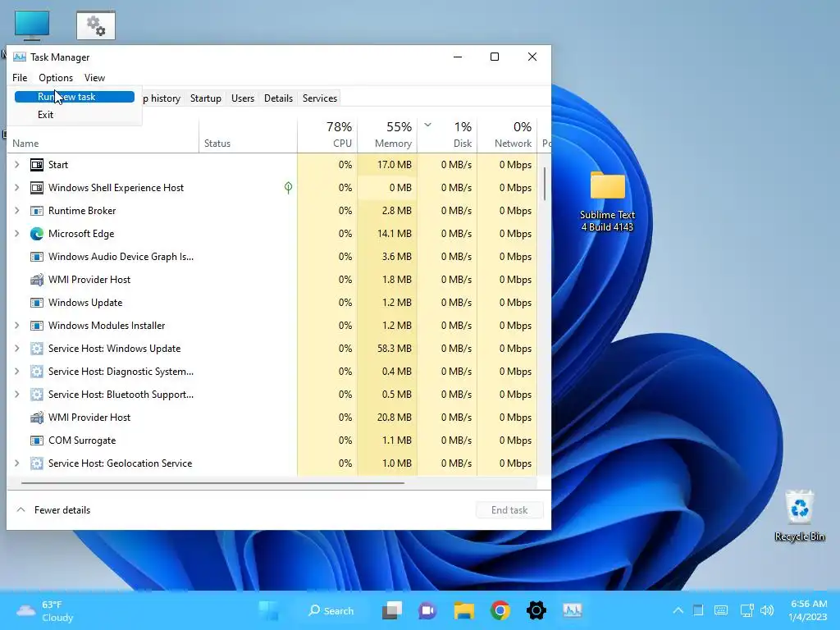Click the Service Host: Bluetooth Support gear icon

click(36, 395)
